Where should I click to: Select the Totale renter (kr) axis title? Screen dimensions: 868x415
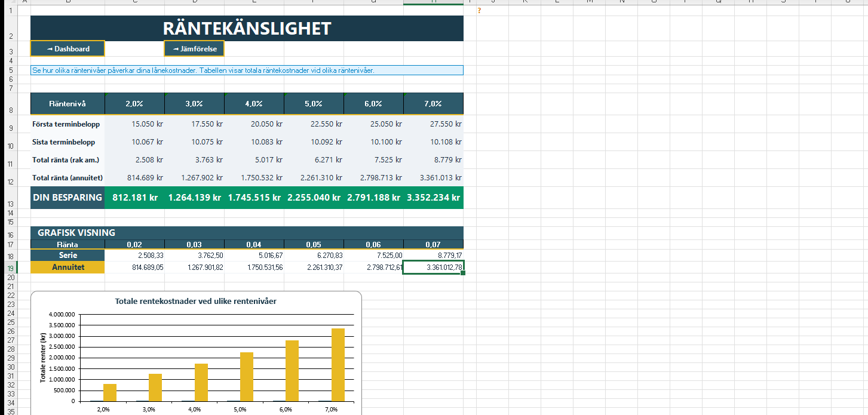coord(43,357)
